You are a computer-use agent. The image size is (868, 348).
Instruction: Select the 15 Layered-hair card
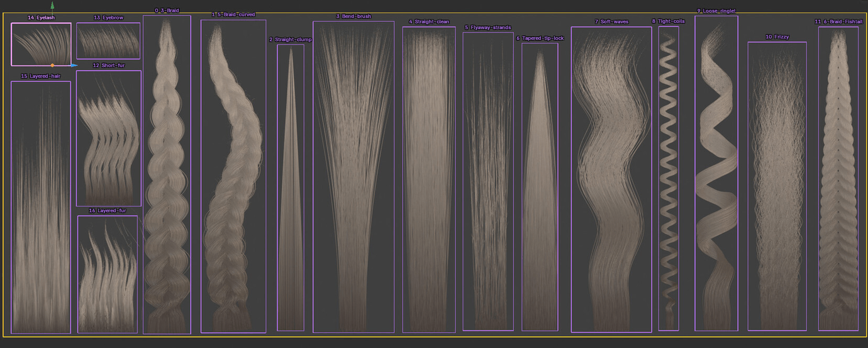(41, 207)
